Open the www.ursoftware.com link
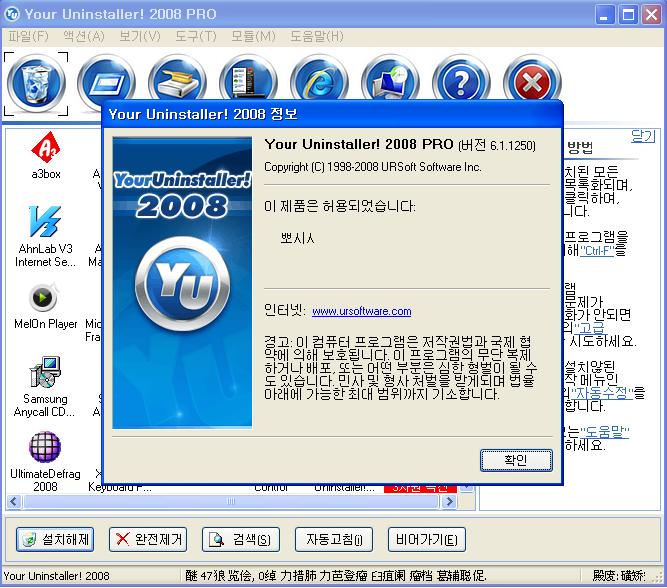Image resolution: width=667 pixels, height=588 pixels. point(362,311)
